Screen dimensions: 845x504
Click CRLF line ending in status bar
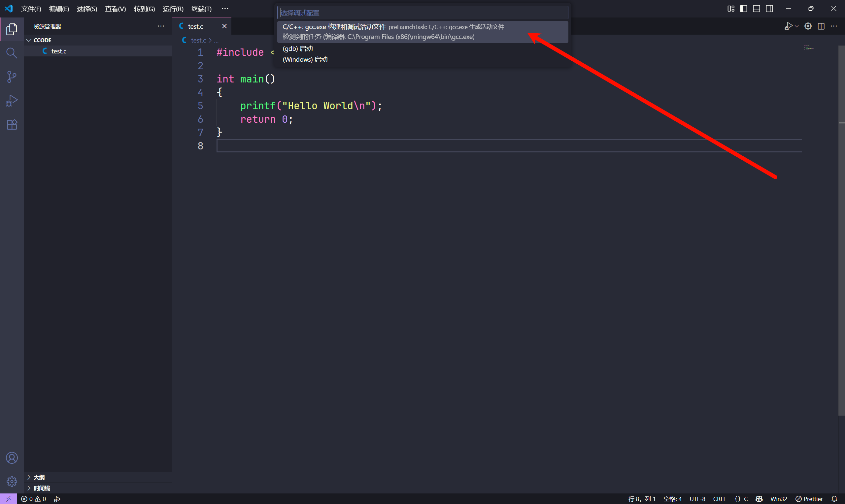point(719,499)
